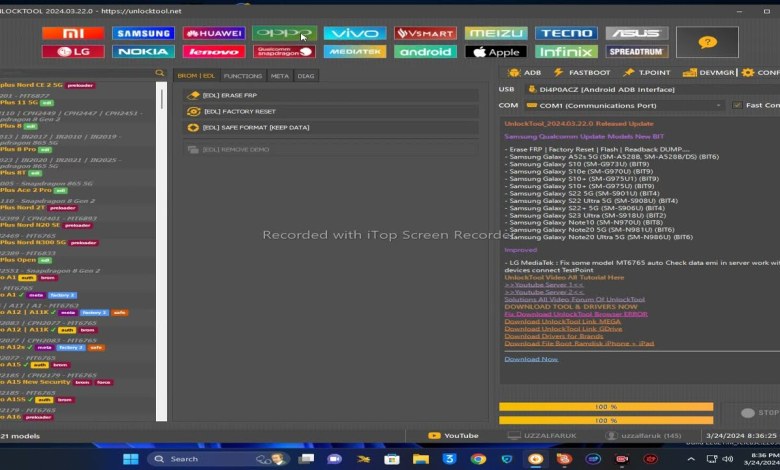This screenshot has height=470, width=780.
Task: Choose the OPPO brand logo
Action: click(285, 33)
